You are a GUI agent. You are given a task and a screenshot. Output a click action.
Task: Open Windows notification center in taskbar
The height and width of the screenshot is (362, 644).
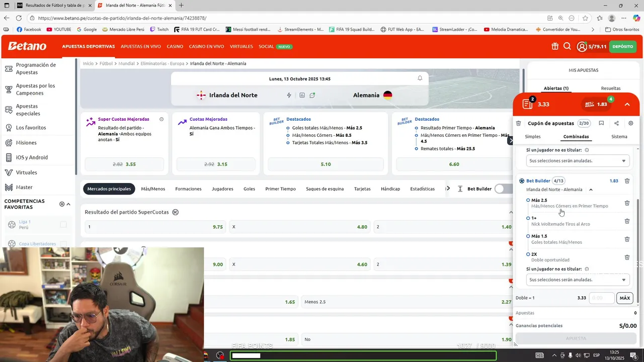(633, 355)
